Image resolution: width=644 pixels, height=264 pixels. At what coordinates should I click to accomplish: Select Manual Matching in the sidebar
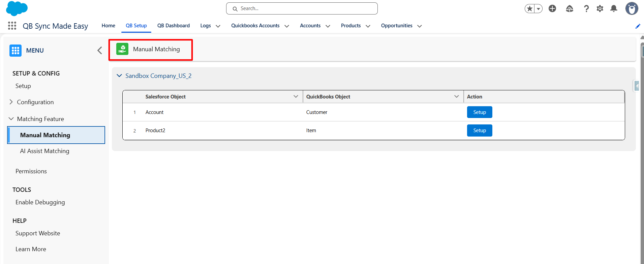56,135
